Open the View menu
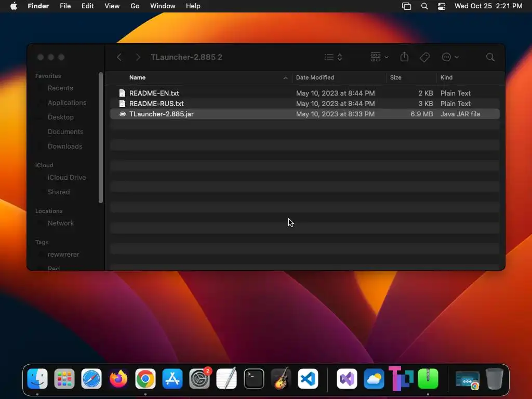This screenshot has width=532, height=399. (112, 6)
